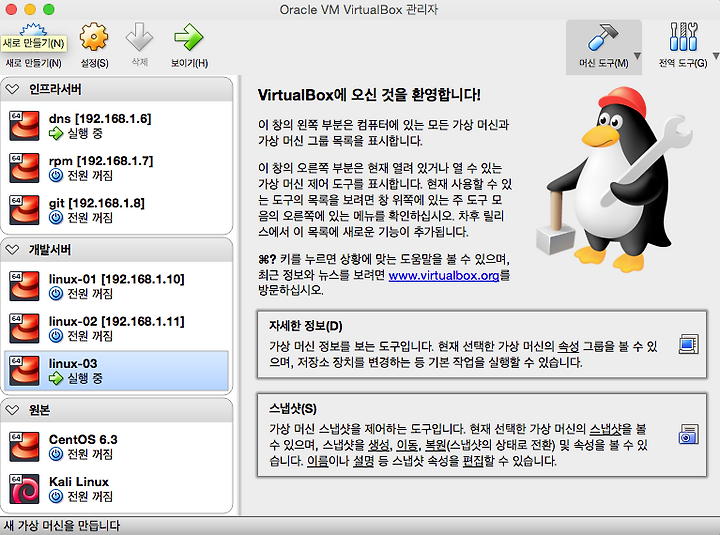720x535 pixels.
Task: Click git powered-off state icon
Action: coord(56,218)
